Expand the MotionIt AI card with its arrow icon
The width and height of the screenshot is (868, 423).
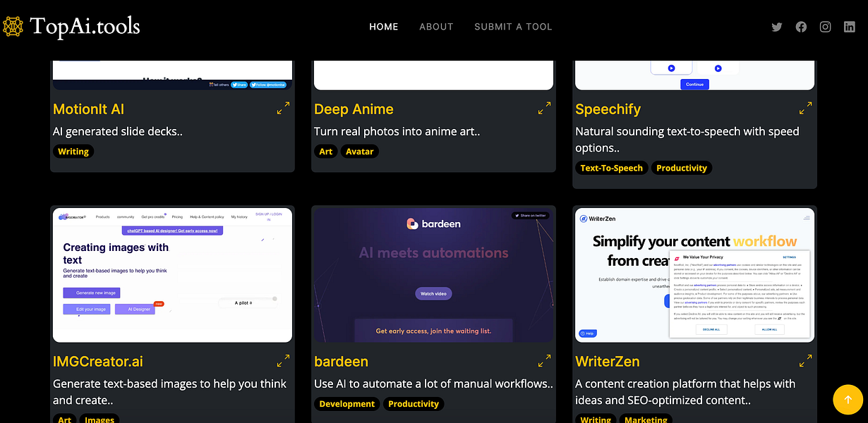point(282,108)
